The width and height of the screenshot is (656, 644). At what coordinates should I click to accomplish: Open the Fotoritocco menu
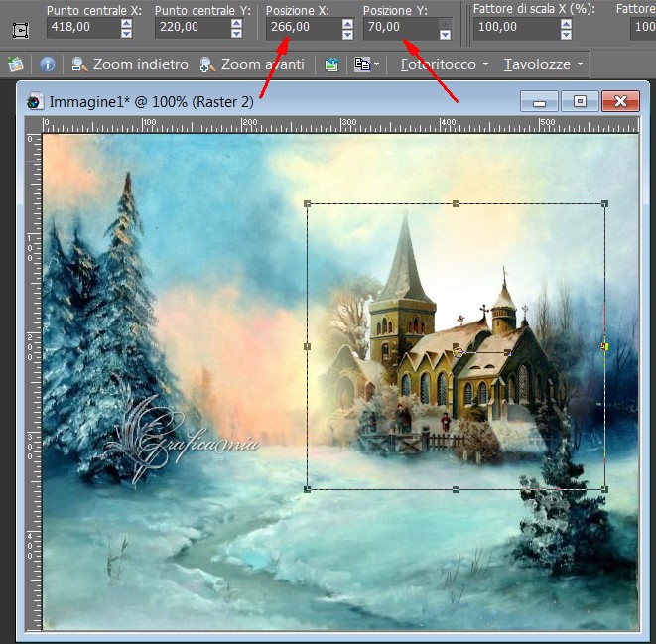tap(445, 64)
